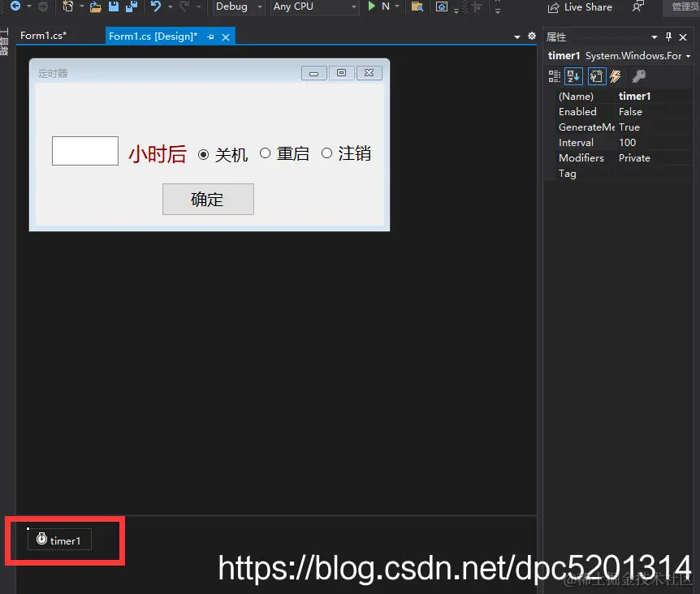Click the 确定 button on the form
Viewport: 700px width, 594px height.
click(208, 199)
